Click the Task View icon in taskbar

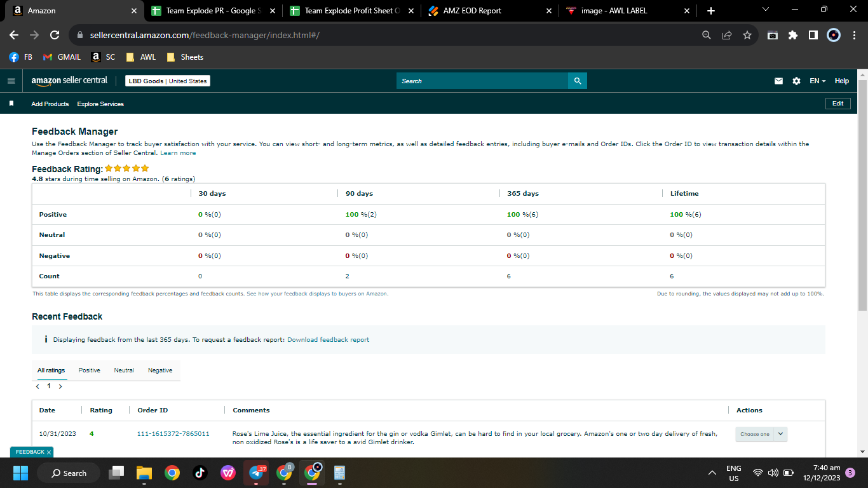pyautogui.click(x=116, y=473)
